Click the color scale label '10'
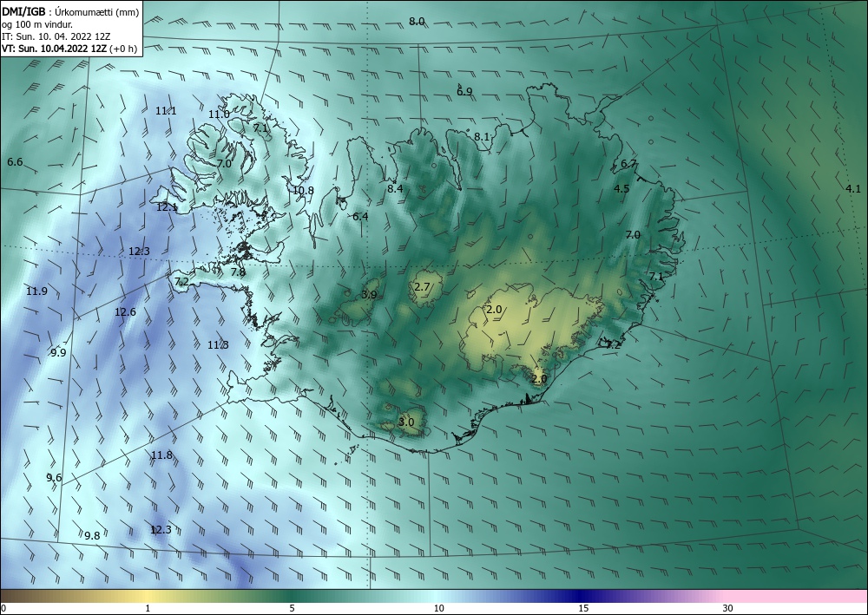The image size is (868, 615). pos(438,609)
